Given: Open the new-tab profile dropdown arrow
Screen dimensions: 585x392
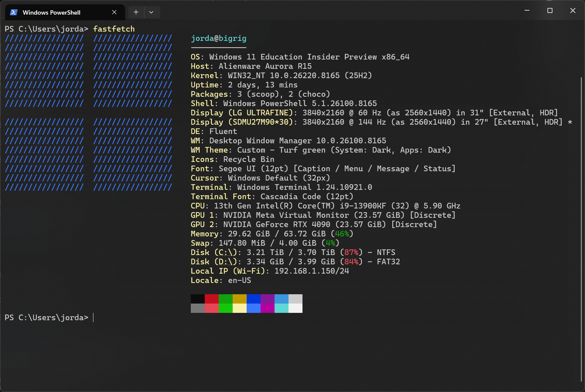Looking at the screenshot, I should click(x=152, y=12).
